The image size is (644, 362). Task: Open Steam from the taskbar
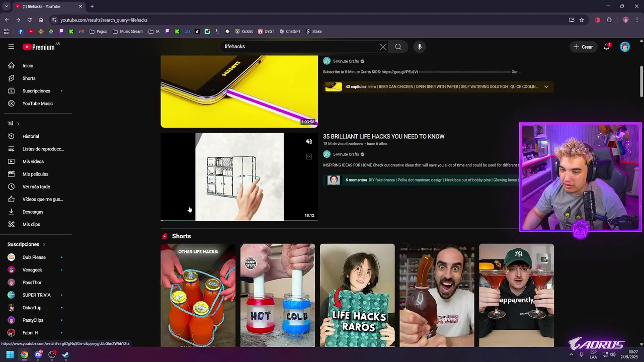tap(66, 354)
